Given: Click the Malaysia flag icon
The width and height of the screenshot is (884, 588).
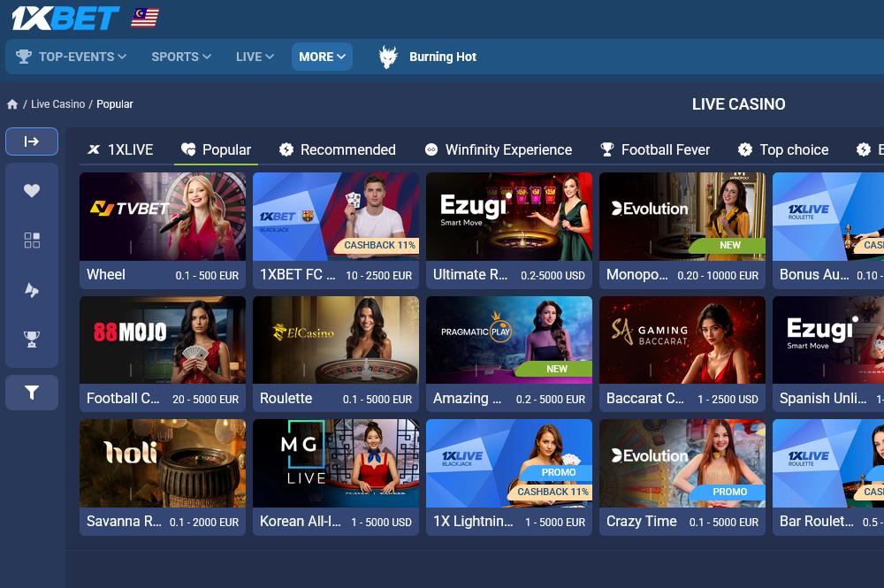Looking at the screenshot, I should coord(145,18).
